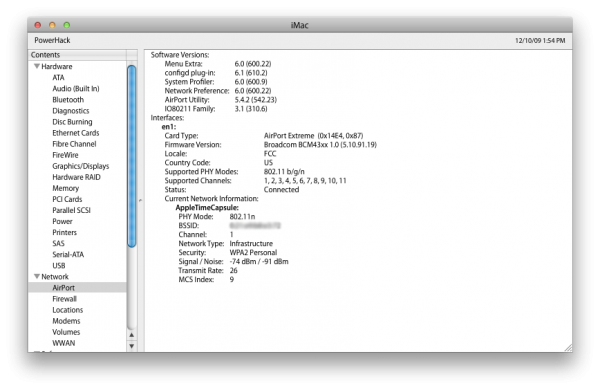
Task: Select Memory in the Hardware list
Action: (65, 188)
